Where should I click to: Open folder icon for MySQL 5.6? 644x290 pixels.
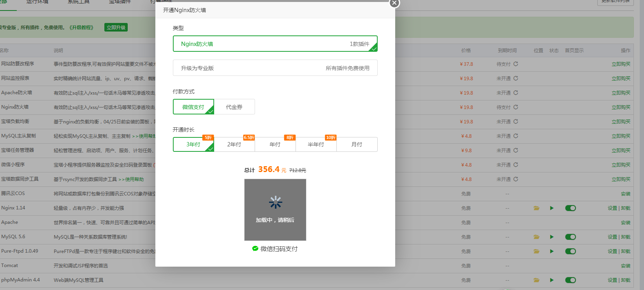click(x=537, y=237)
